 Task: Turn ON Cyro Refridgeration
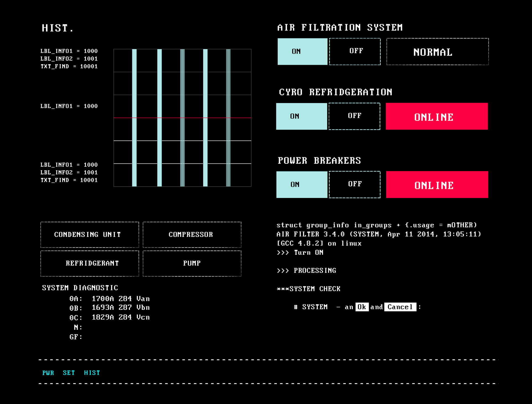click(301, 116)
